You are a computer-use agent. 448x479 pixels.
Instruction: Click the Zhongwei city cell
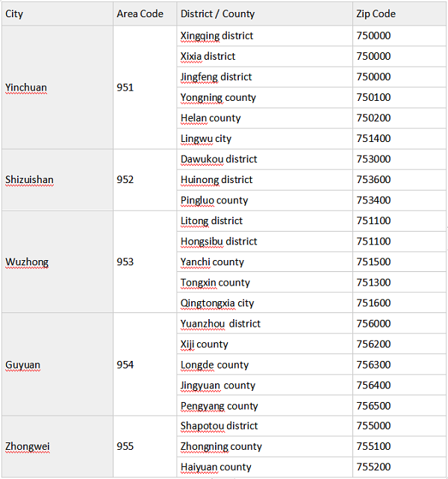tap(28, 446)
